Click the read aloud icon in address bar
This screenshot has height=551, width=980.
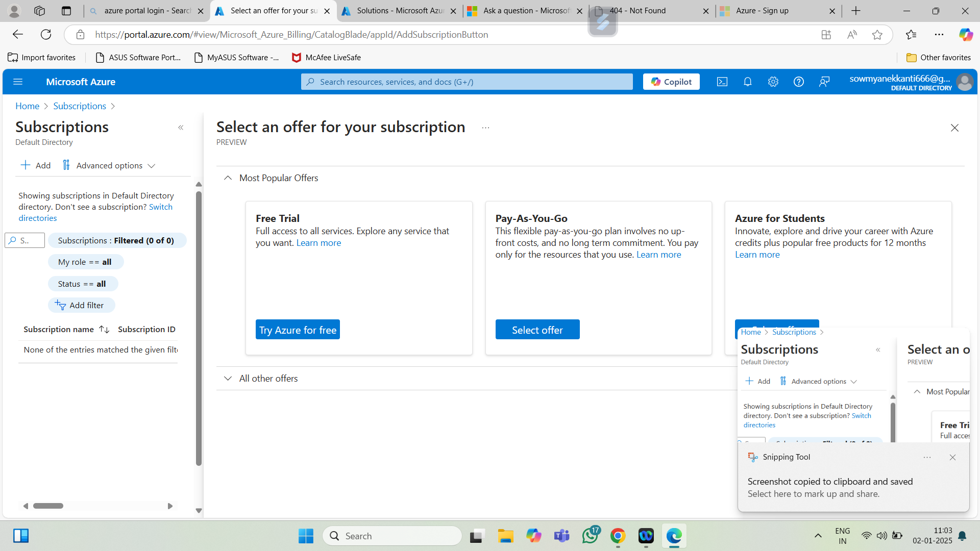pos(852,35)
